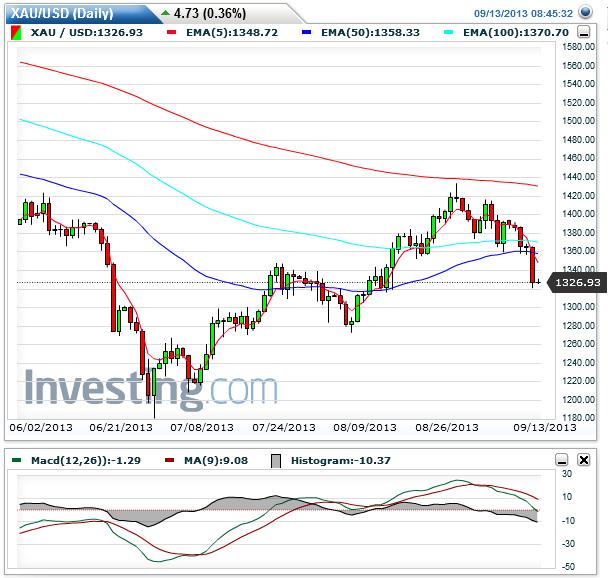608x578 pixels.
Task: Click the 1440.00 price axis label
Action: click(578, 176)
